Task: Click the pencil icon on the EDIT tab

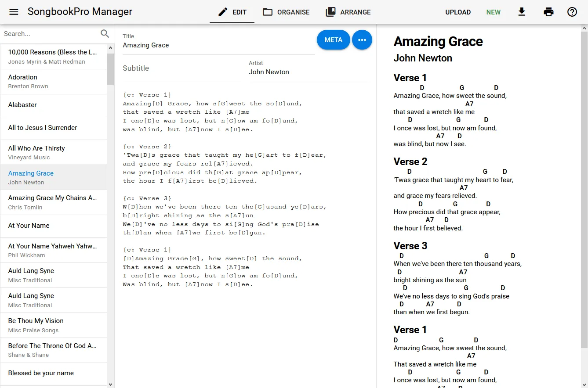Action: (222, 12)
